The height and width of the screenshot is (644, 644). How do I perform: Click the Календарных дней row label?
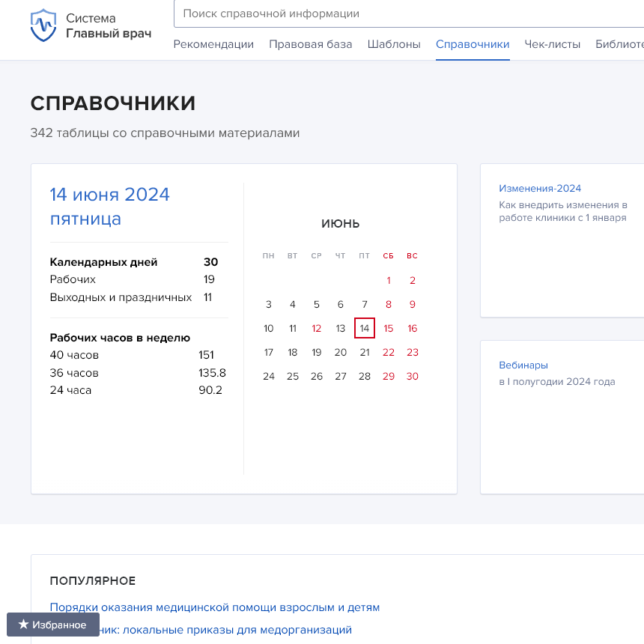[x=103, y=262]
